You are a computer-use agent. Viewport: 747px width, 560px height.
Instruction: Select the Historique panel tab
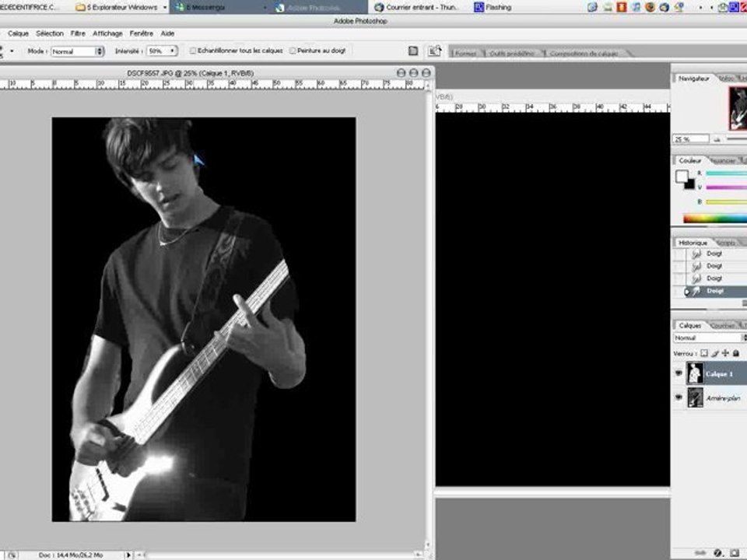pos(693,243)
